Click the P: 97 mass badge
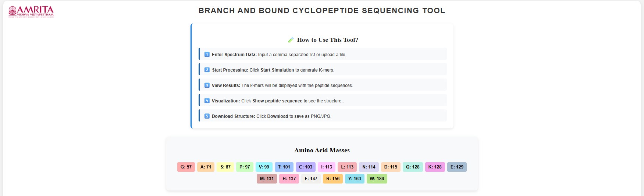This screenshot has width=644, height=196. point(245,167)
